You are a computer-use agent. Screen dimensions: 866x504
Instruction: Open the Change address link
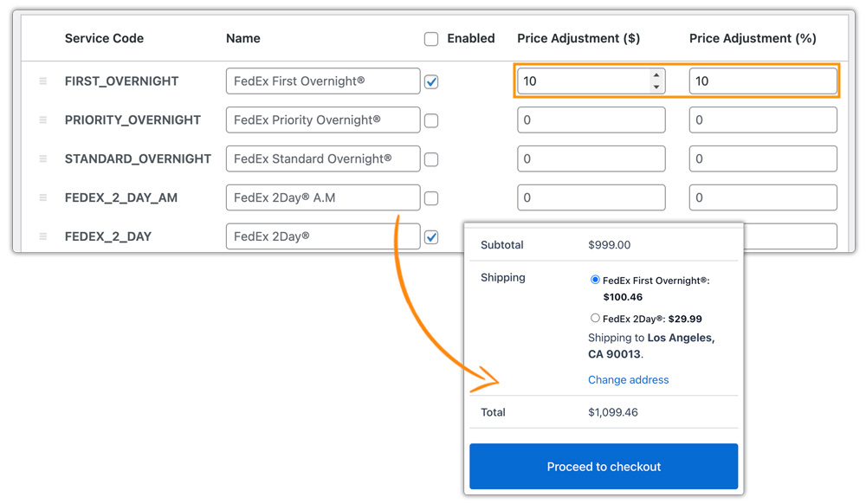pos(628,379)
